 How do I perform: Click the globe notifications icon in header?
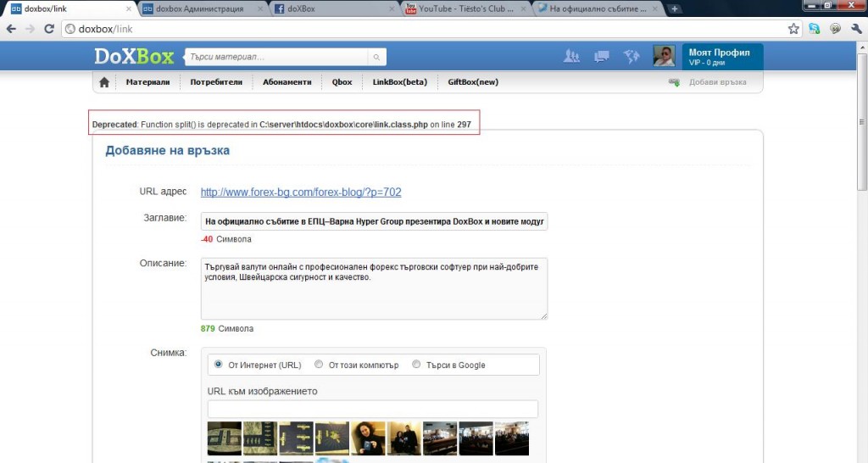(631, 57)
